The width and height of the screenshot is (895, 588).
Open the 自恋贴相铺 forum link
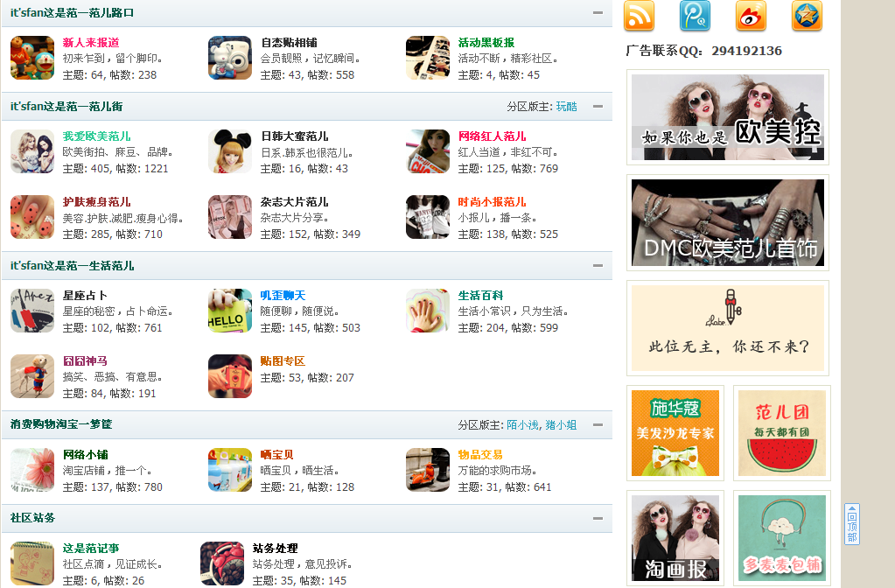tap(289, 42)
